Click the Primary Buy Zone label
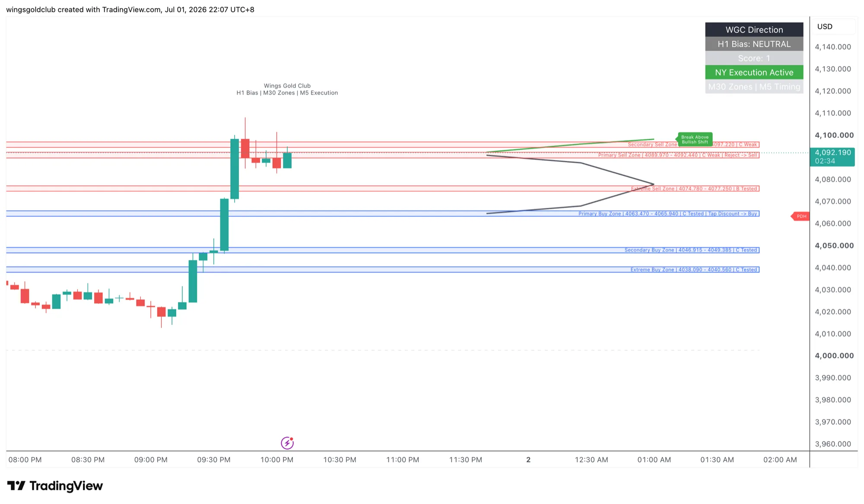This screenshot has height=504, width=864. click(x=668, y=214)
